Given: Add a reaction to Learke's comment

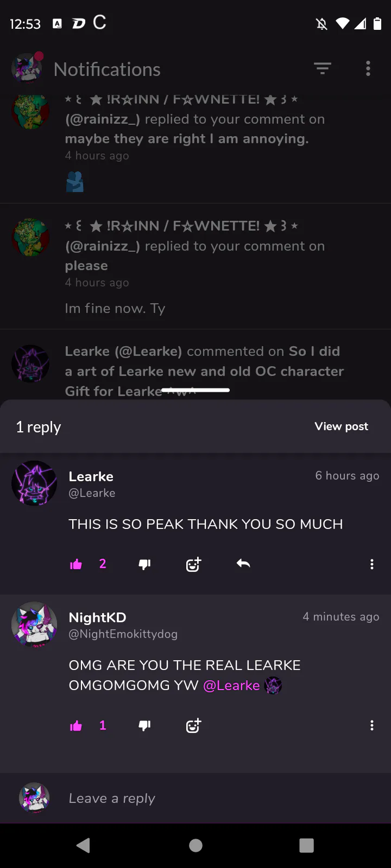Looking at the screenshot, I should (x=193, y=564).
